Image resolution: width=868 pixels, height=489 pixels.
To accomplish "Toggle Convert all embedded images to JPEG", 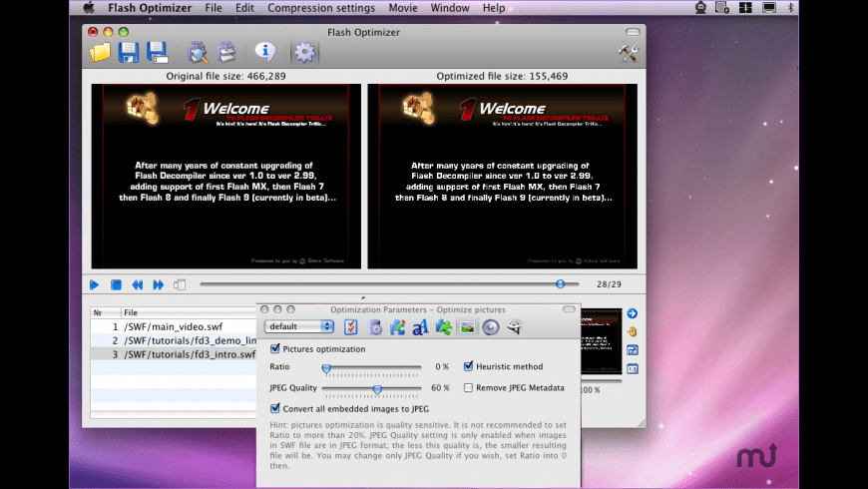I will tap(275, 408).
